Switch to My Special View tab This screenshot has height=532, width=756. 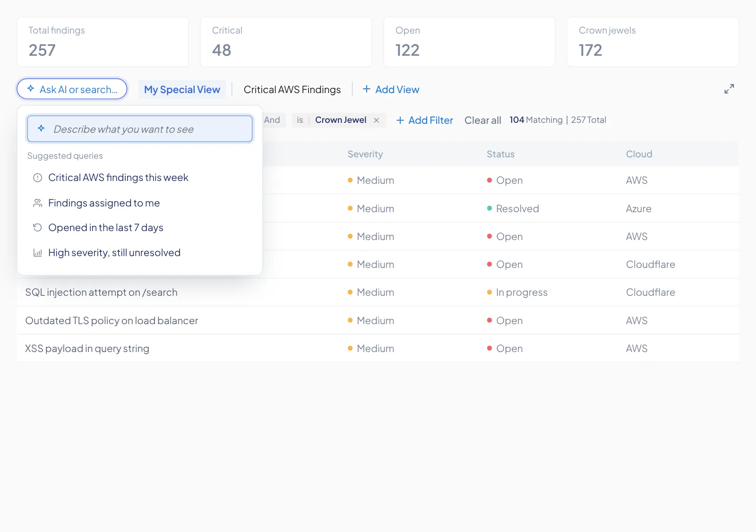[182, 89]
